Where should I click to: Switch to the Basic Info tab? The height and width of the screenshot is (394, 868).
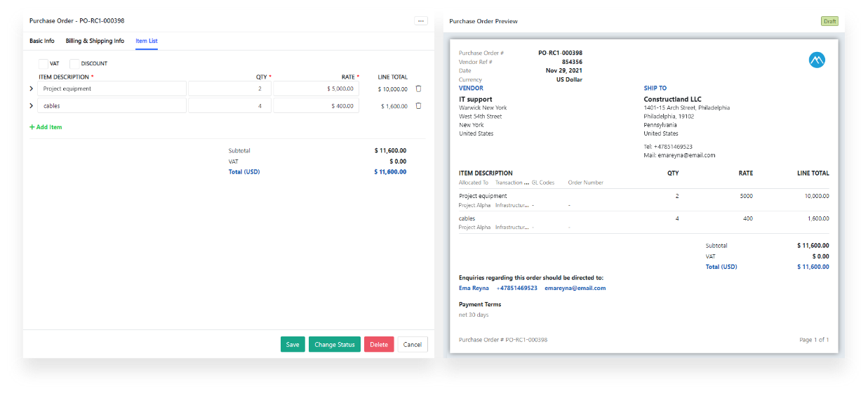coord(41,41)
